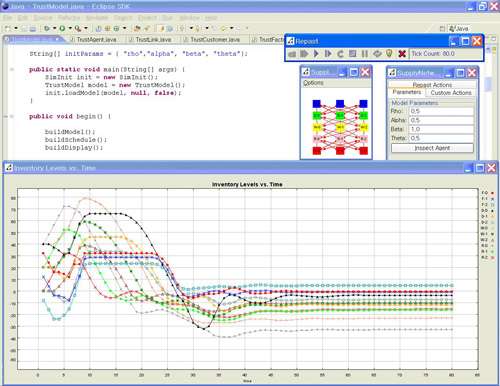Open the Run dropdown arrow
Screen dimensions: 500x386
pos(70,28)
